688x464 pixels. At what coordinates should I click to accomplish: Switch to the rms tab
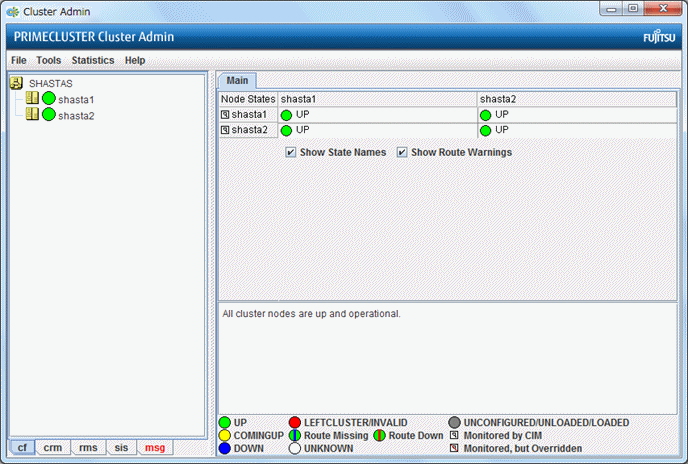pyautogui.click(x=87, y=448)
